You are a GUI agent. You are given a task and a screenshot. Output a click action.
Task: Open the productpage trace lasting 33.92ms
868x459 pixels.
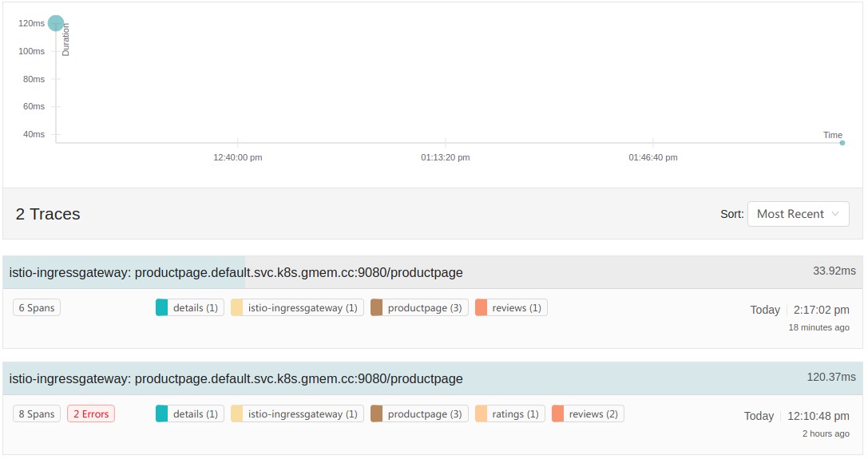(x=236, y=272)
